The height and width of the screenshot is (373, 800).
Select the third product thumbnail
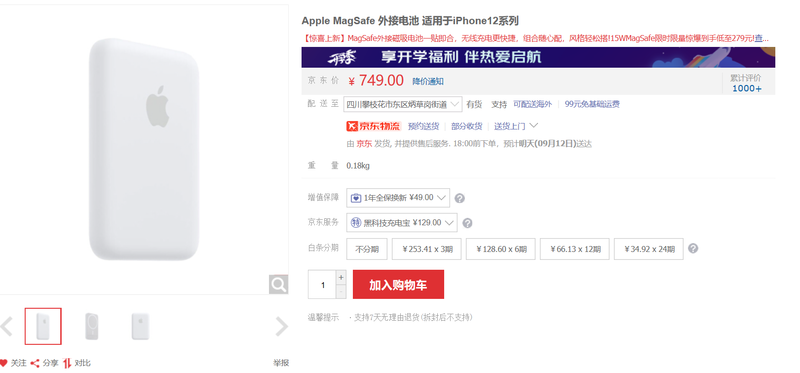(140, 326)
